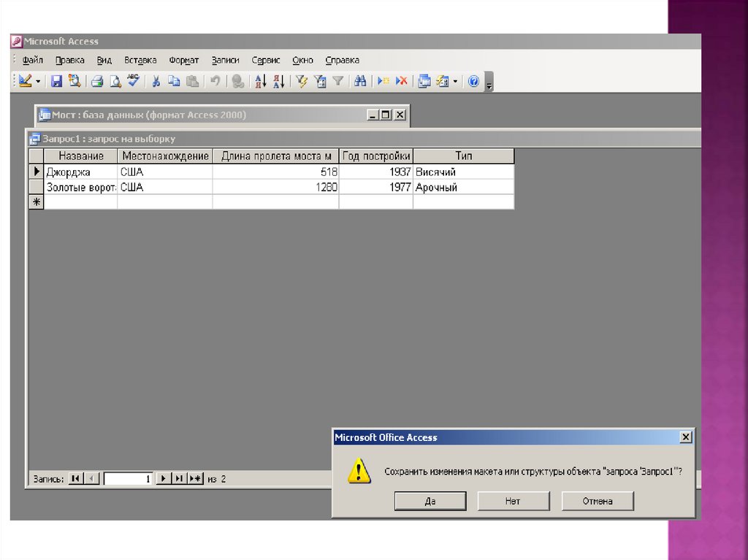Save with the floppy disk icon
Viewport: 748px width, 560px height.
56,81
